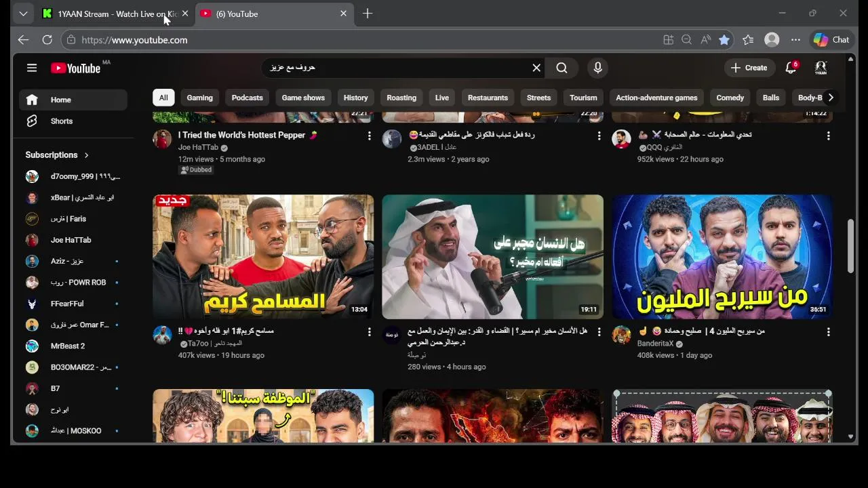Open the tab search dropdown arrow
Image resolution: width=868 pixels, height=488 pixels.
pyautogui.click(x=23, y=14)
